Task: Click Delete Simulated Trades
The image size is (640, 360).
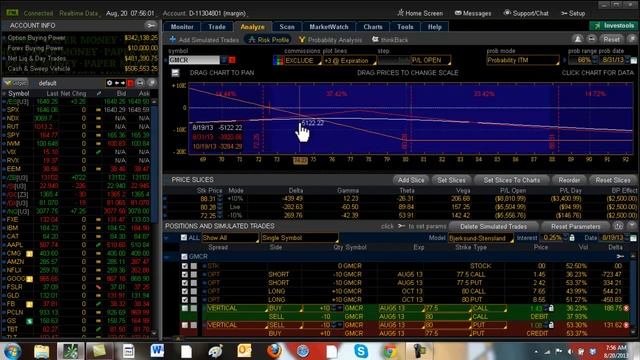Action: (x=493, y=227)
